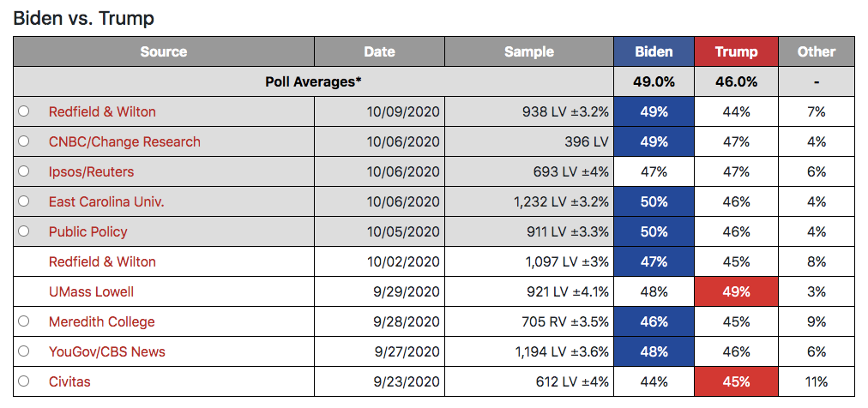
Task: Select the East Carolina Univ. radio button
Action: tap(23, 201)
